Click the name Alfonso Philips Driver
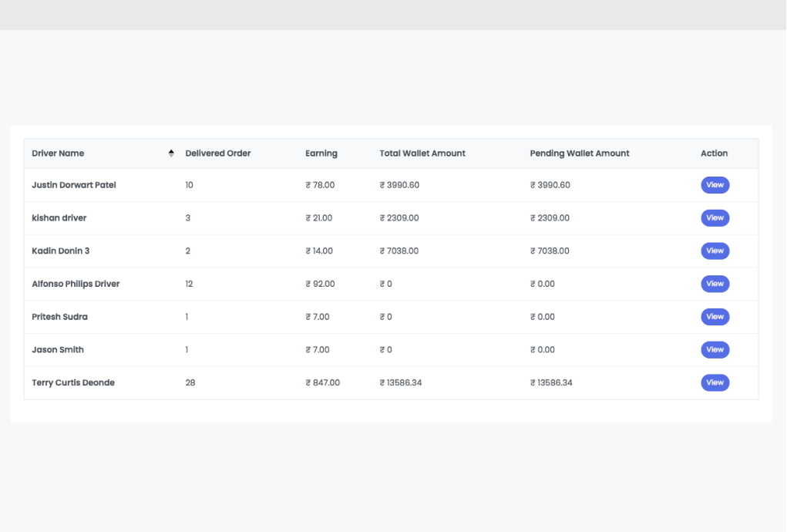The width and height of the screenshot is (787, 532). click(x=76, y=284)
